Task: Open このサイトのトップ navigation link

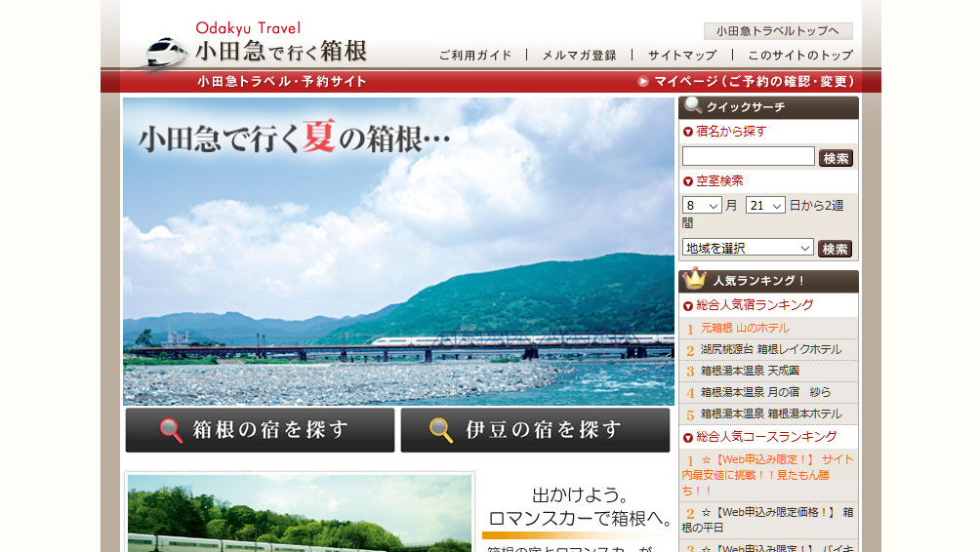Action: pyautogui.click(x=800, y=56)
